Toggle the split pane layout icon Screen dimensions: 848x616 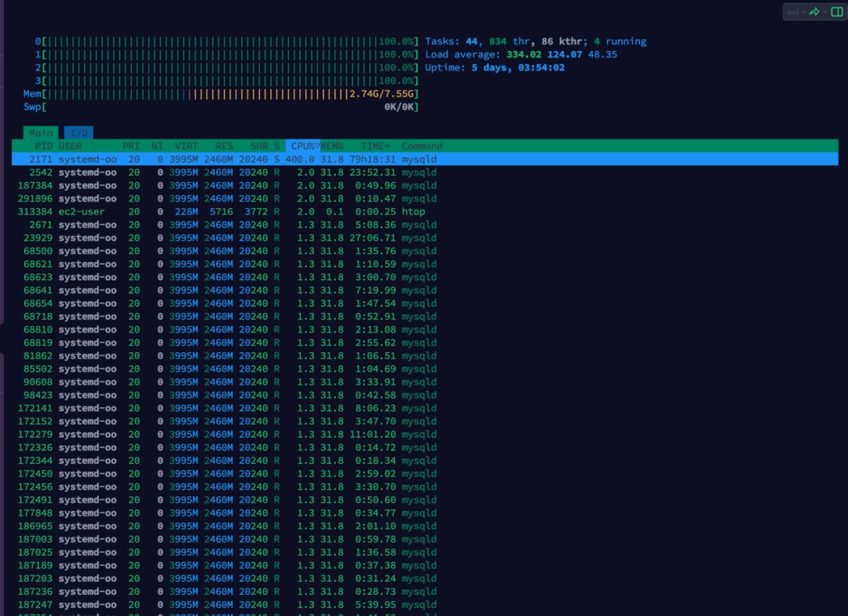click(x=837, y=12)
